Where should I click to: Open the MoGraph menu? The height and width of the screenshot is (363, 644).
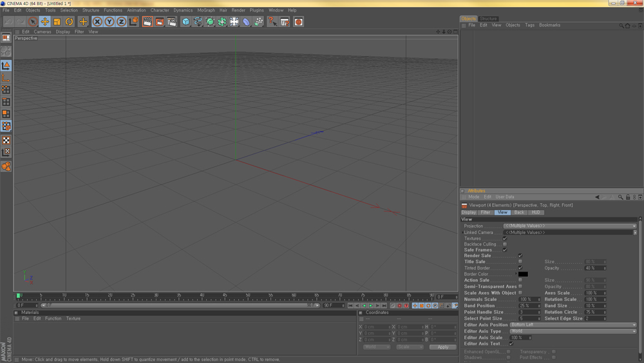(206, 10)
